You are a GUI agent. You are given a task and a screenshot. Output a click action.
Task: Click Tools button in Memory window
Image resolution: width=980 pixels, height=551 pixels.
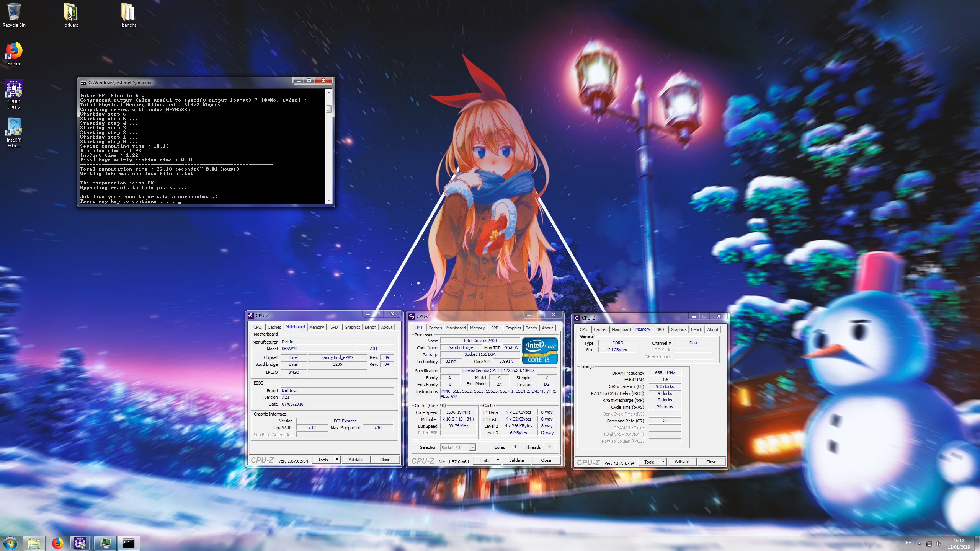click(x=649, y=462)
